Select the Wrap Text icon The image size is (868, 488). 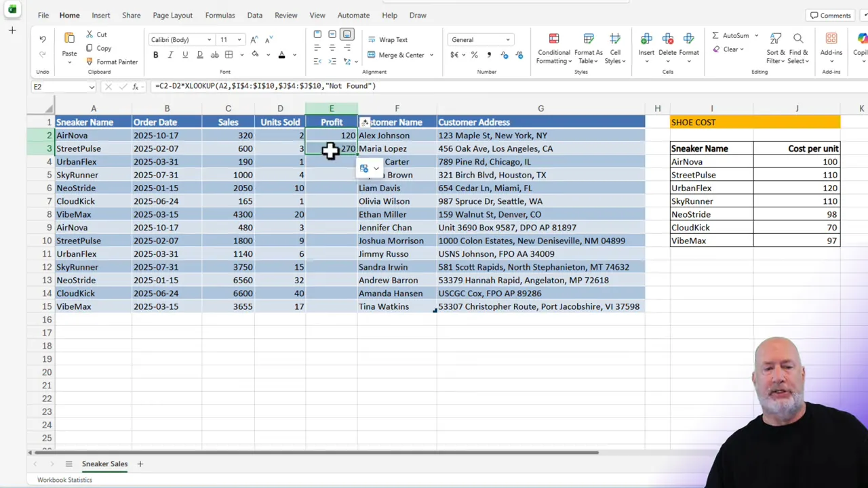(371, 40)
